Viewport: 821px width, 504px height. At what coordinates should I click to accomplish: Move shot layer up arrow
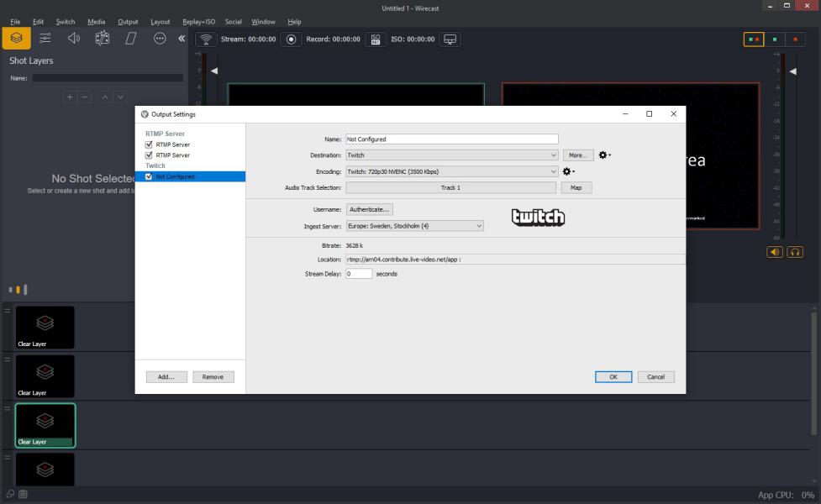coord(105,97)
